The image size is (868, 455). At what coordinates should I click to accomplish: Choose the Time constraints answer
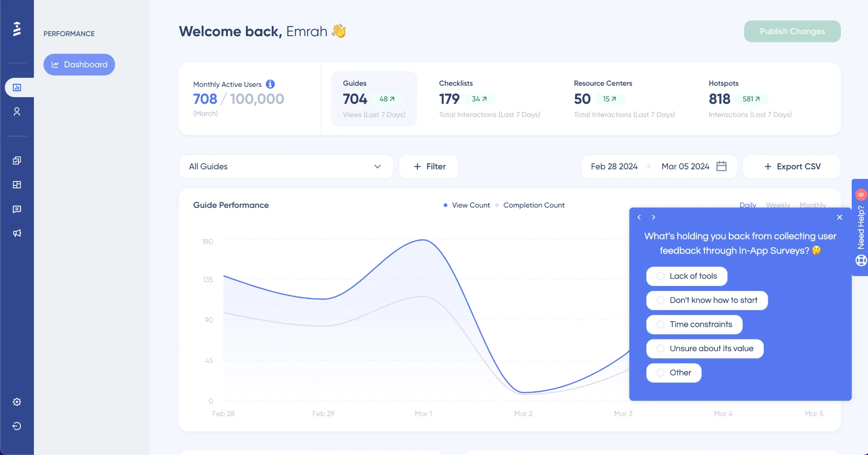click(693, 324)
